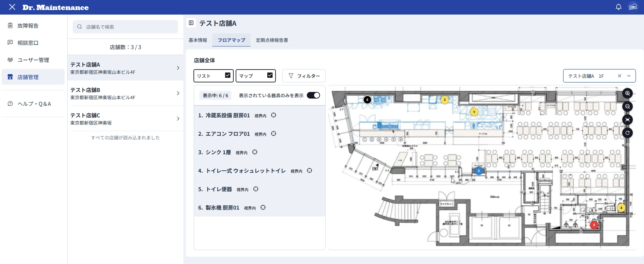Open the floor selector dropdown arrow
The height and width of the screenshot is (264, 644).
pos(629,76)
